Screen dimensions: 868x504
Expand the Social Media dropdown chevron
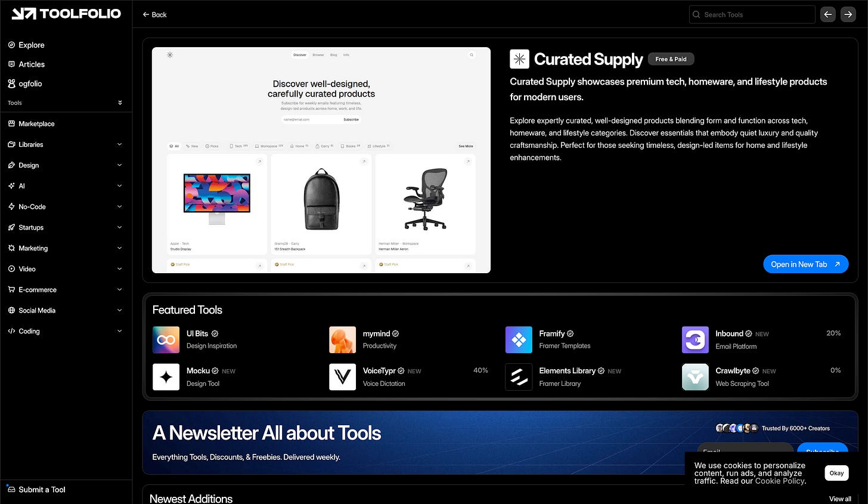119,310
